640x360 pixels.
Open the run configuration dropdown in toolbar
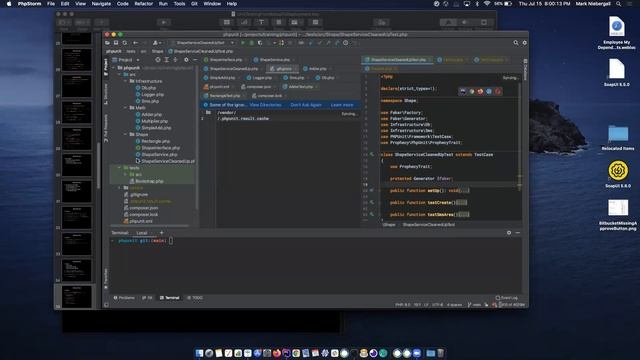pyautogui.click(x=203, y=42)
